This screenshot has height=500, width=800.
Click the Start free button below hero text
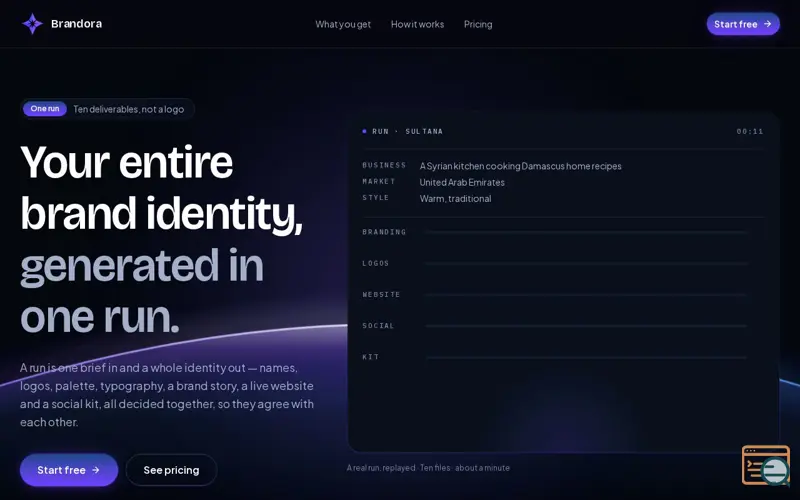click(69, 470)
